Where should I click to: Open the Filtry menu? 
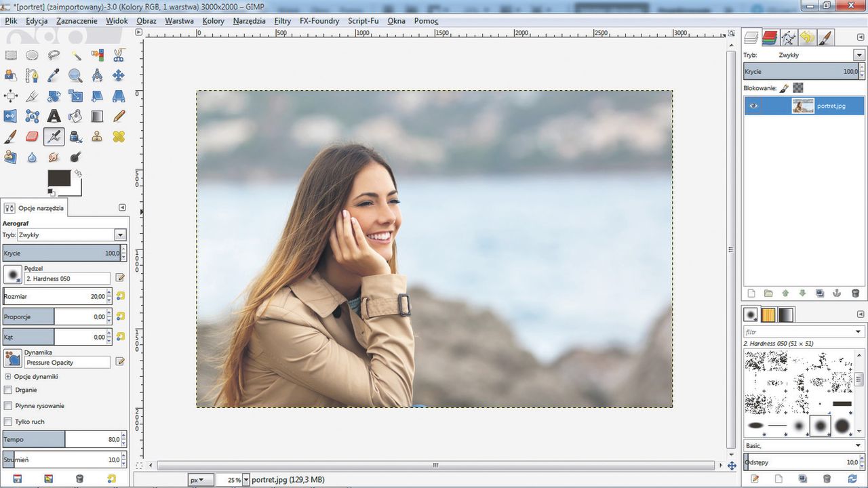tap(283, 21)
